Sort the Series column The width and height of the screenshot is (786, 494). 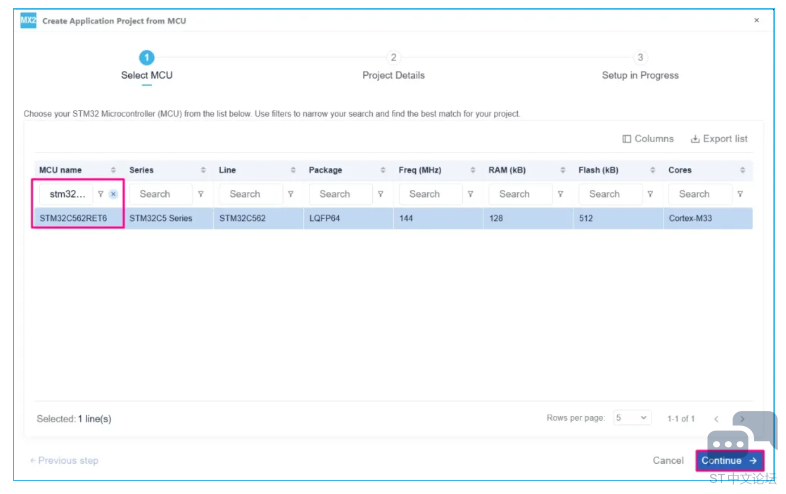pos(203,170)
